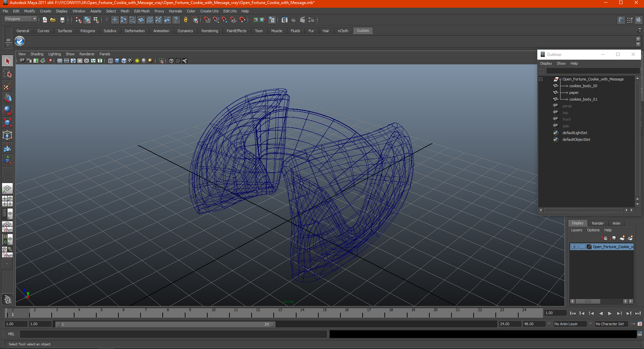Create layer from selected objects
Viewport: 644px width, 349px height.
click(630, 238)
